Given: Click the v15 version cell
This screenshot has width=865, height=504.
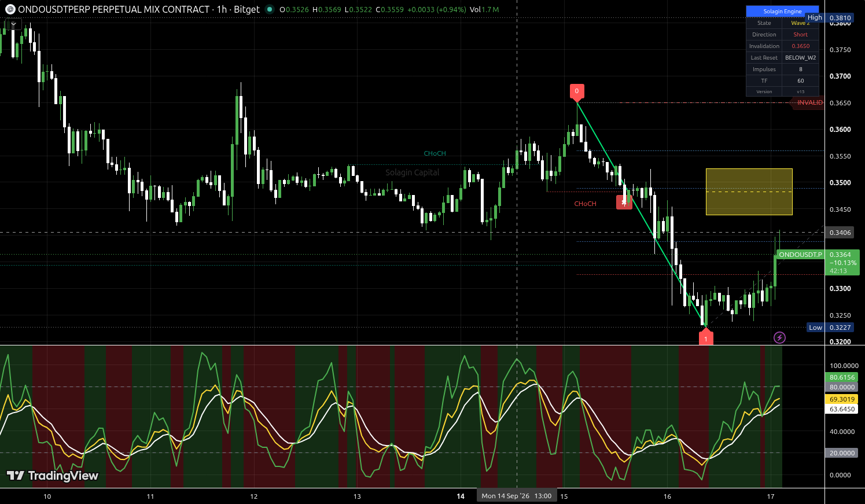Looking at the screenshot, I should click(x=801, y=91).
